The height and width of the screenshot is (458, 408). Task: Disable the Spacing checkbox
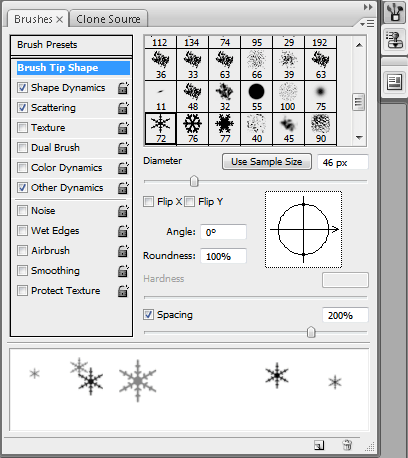tap(148, 315)
